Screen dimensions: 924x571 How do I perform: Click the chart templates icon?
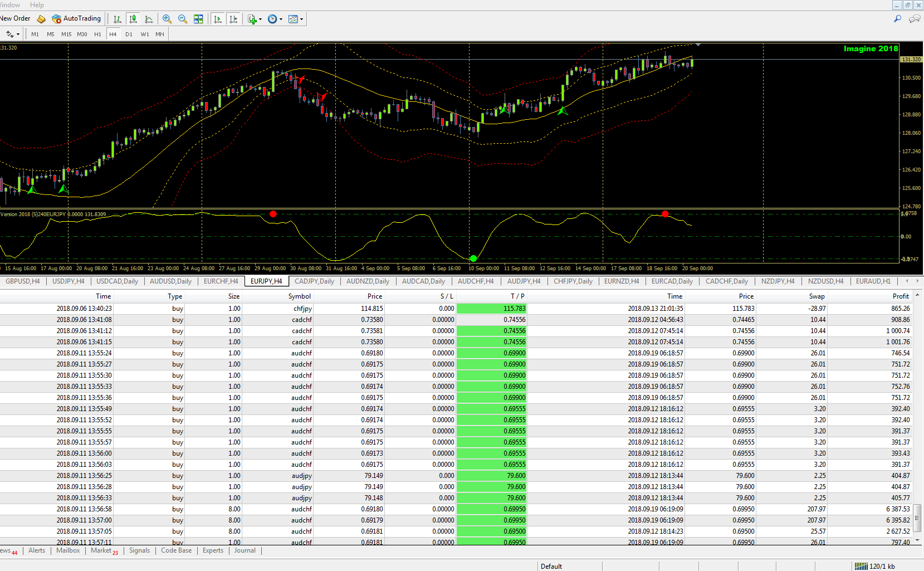coord(293,19)
